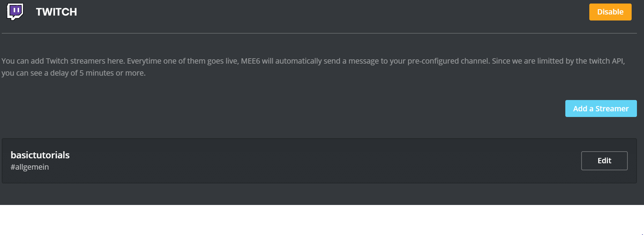The width and height of the screenshot is (644, 235).
Task: Click the TWITCH heading text
Action: click(x=56, y=12)
